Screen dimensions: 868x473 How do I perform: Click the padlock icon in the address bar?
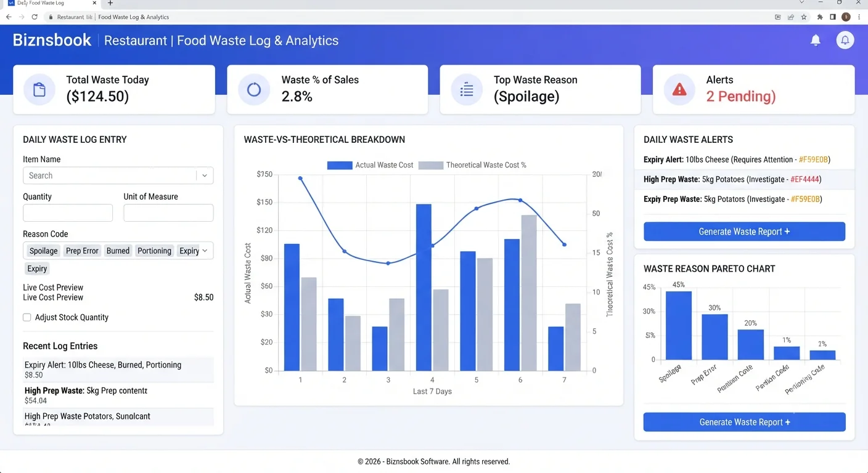(x=51, y=17)
